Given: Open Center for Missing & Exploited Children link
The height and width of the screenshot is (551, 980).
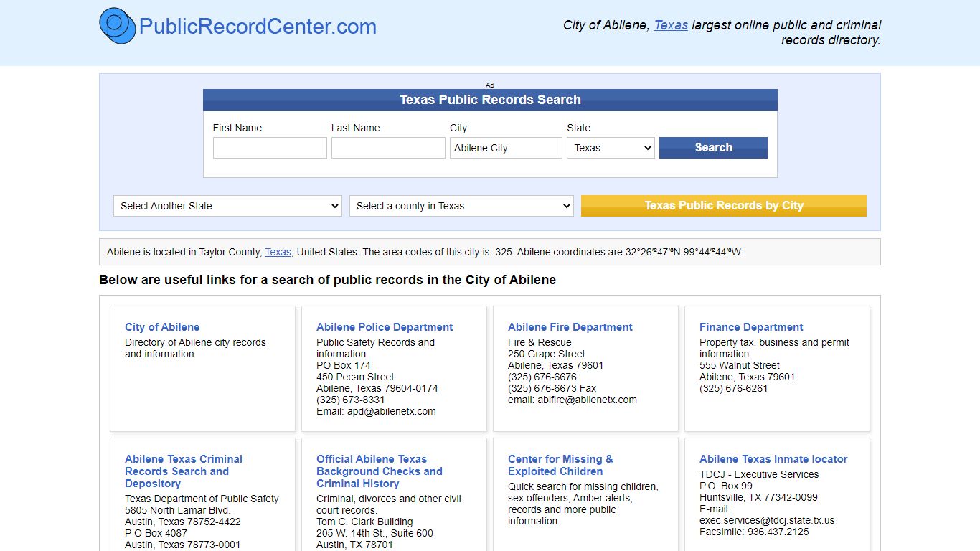Looking at the screenshot, I should 560,465.
